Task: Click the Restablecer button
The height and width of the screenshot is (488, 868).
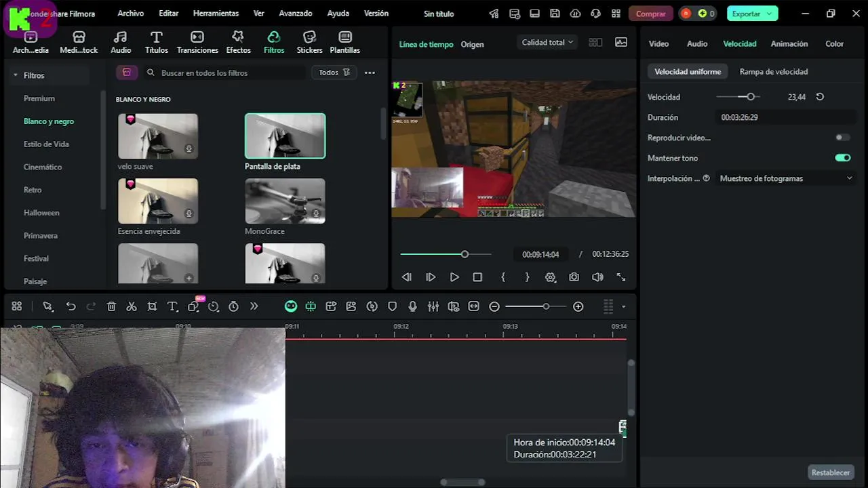Action: coord(830,472)
